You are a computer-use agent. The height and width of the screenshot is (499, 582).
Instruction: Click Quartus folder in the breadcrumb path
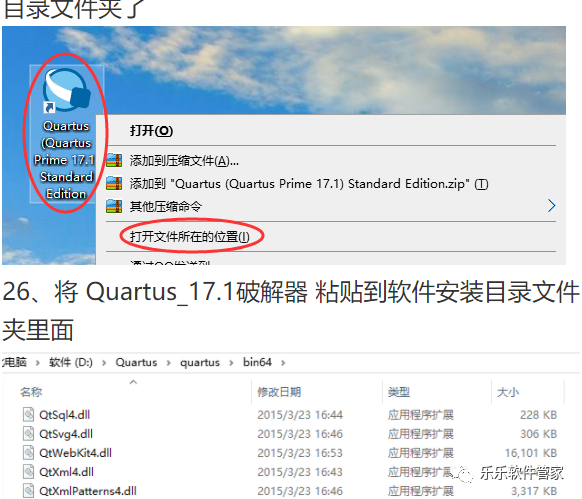(x=136, y=362)
